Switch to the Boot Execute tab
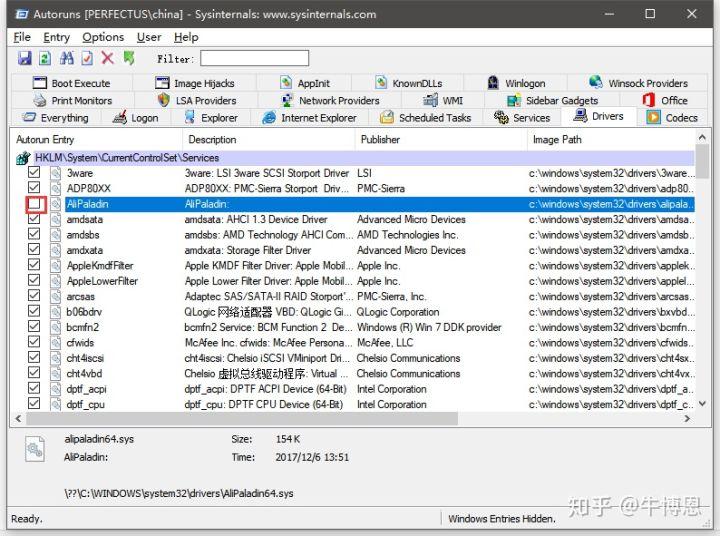This screenshot has width=720, height=536. click(72, 83)
